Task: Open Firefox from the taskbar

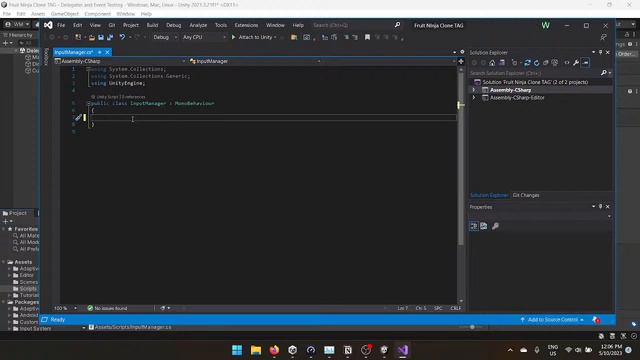Action: click(274, 350)
